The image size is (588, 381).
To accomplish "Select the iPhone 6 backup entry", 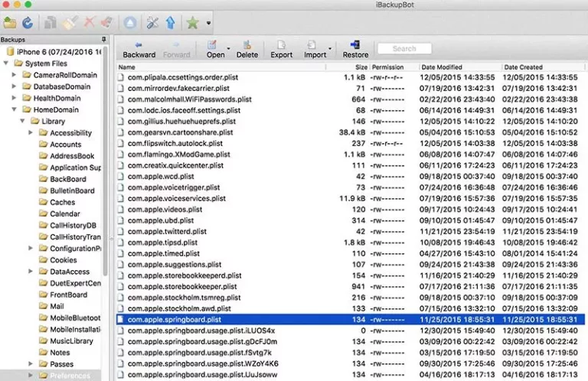I will tap(54, 52).
